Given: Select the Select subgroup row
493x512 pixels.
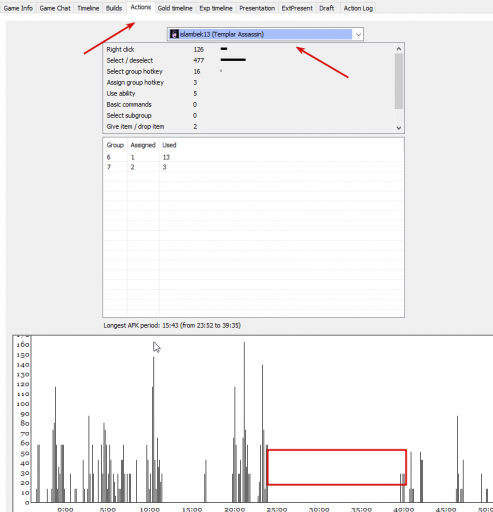Looking at the screenshot, I should [248, 115].
